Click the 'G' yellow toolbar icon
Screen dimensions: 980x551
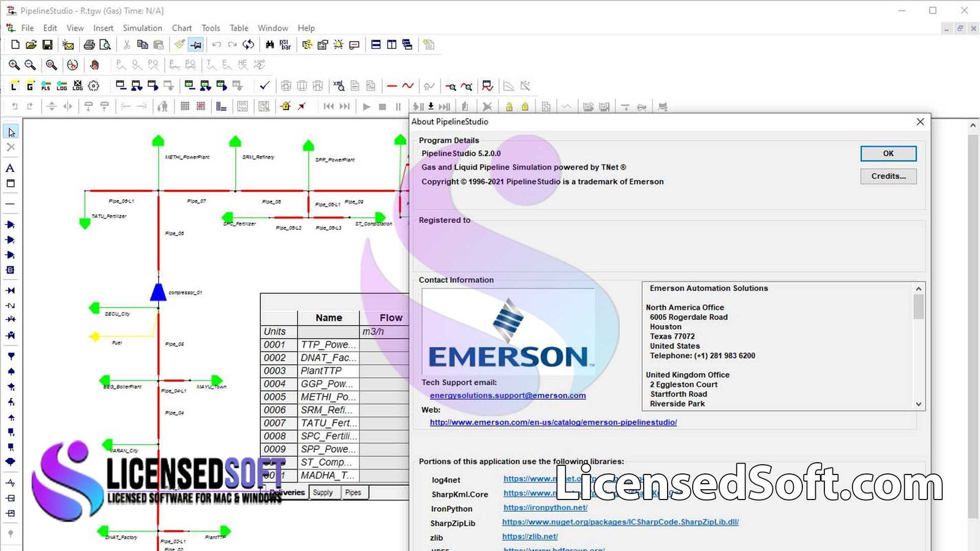coord(30,86)
